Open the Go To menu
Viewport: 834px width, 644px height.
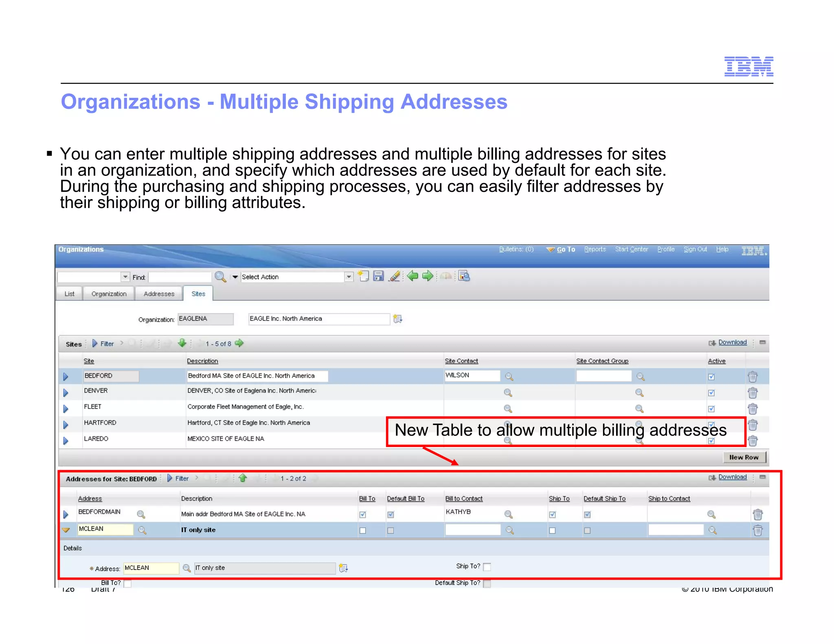(561, 249)
